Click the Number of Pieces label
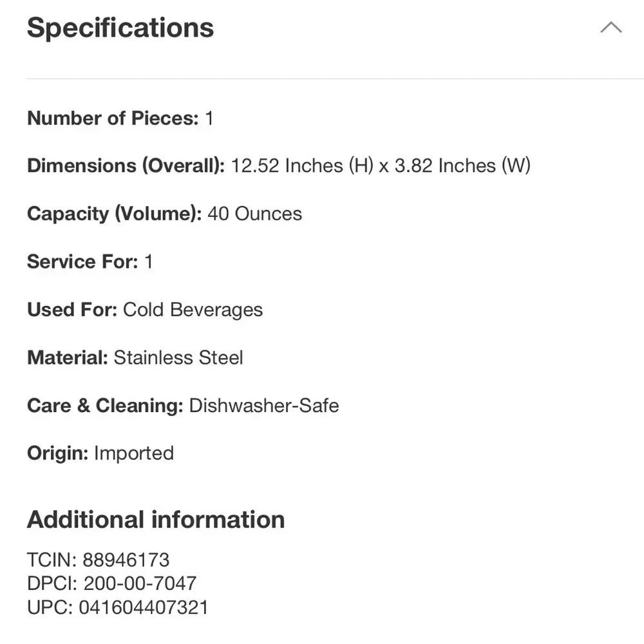Screen dimensions: 644x644 point(113,118)
